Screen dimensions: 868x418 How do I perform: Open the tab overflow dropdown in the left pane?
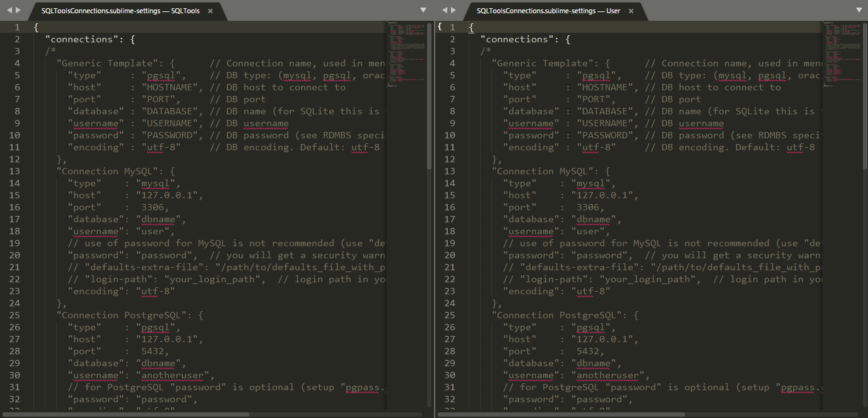click(x=423, y=9)
